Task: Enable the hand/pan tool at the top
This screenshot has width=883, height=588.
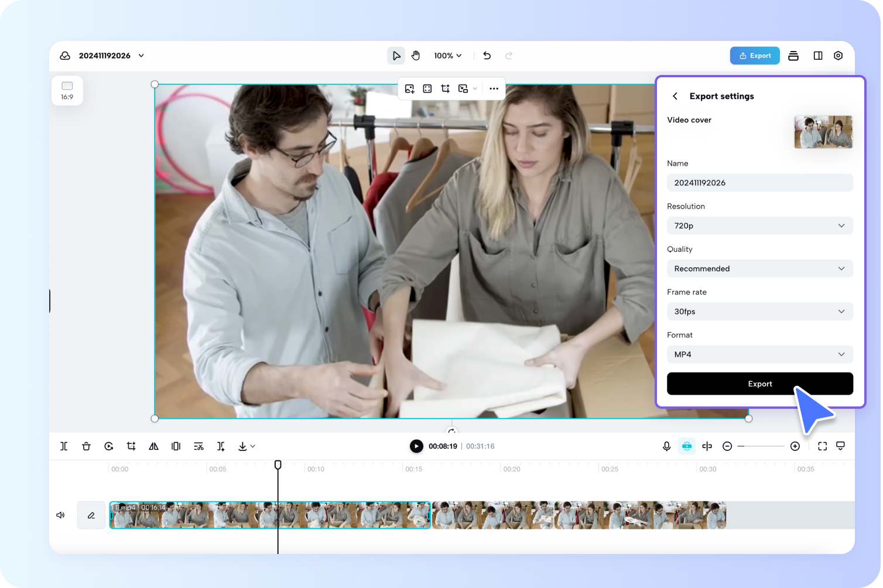Action: pos(416,55)
